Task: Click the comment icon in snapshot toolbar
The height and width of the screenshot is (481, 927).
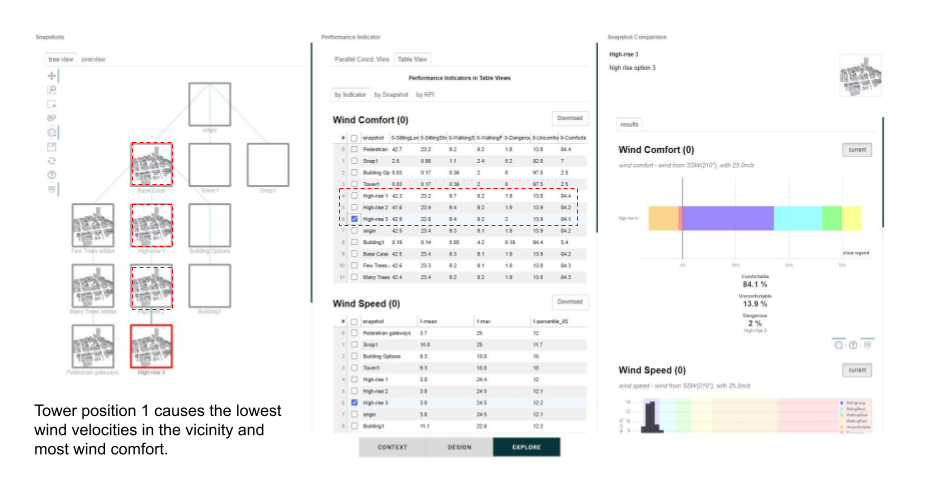Action: pos(52,188)
